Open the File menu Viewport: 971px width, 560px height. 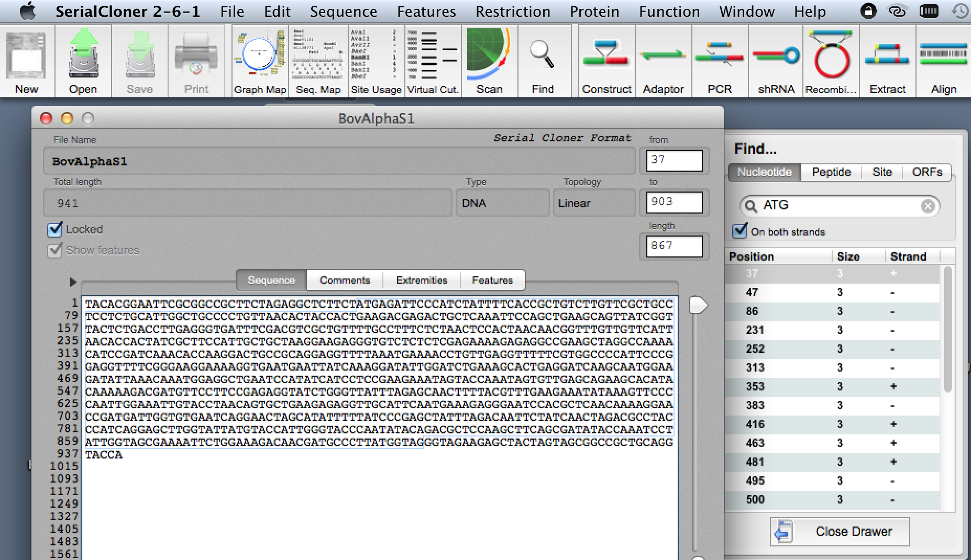(232, 12)
